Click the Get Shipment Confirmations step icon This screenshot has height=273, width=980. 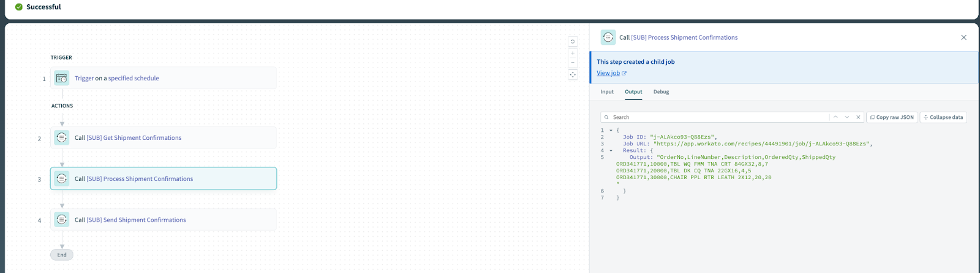pos(61,137)
